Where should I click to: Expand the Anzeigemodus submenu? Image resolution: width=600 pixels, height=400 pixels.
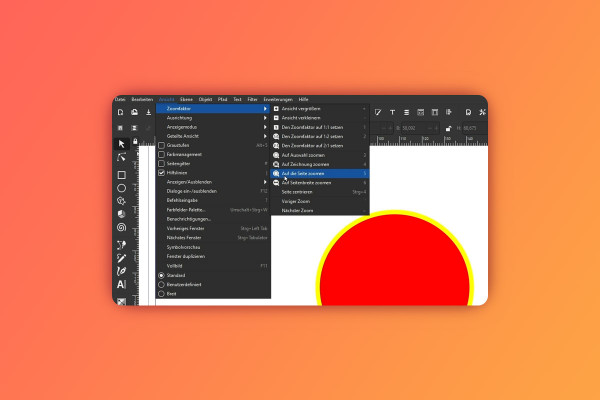[213, 127]
